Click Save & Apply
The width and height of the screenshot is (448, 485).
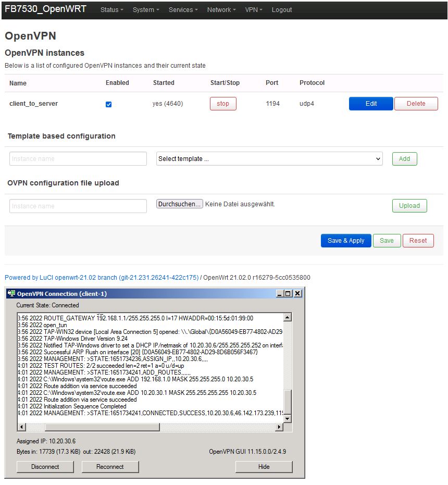(346, 241)
